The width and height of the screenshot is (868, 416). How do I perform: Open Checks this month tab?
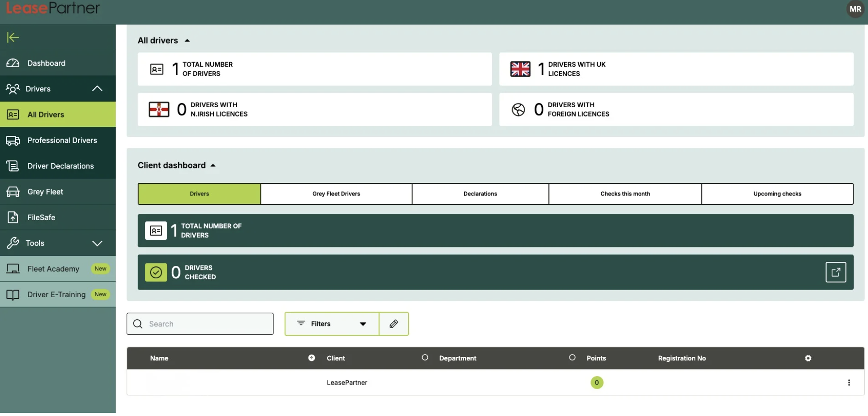(x=625, y=194)
